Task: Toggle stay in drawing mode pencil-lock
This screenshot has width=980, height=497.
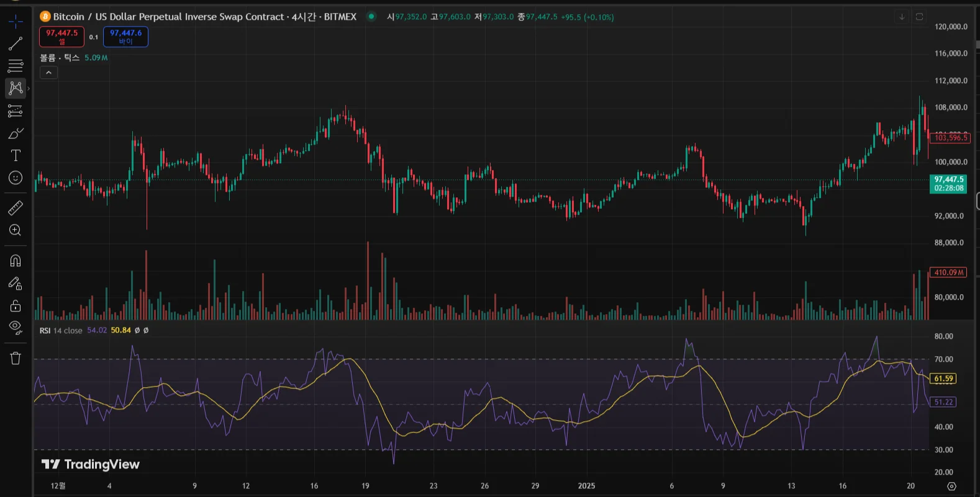Action: [16, 284]
